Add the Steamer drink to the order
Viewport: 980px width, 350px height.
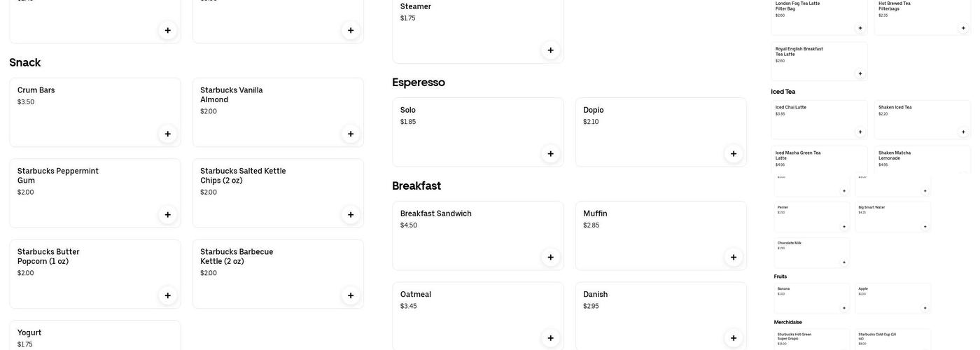click(x=550, y=50)
